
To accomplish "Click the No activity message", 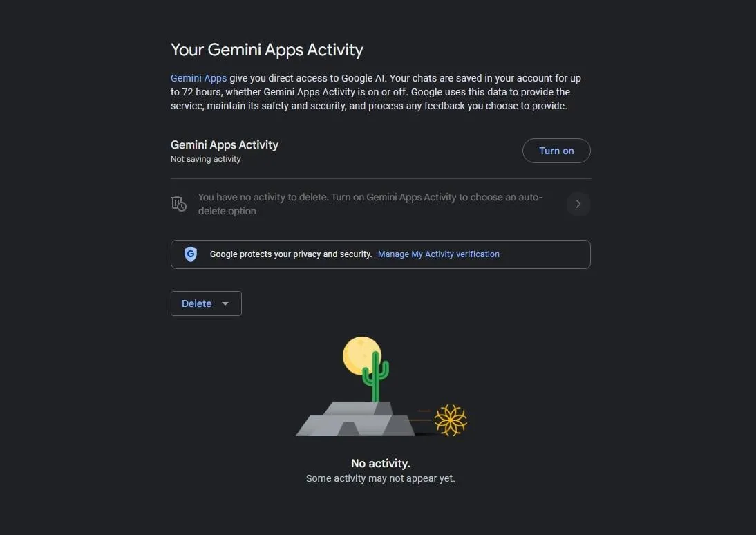I will [380, 464].
